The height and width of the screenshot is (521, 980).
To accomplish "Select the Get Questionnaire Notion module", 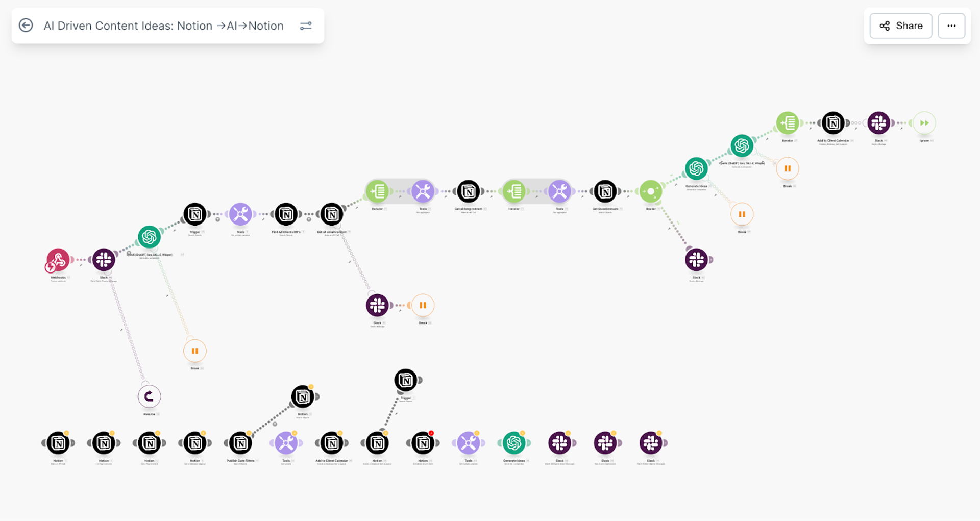I will pyautogui.click(x=605, y=192).
